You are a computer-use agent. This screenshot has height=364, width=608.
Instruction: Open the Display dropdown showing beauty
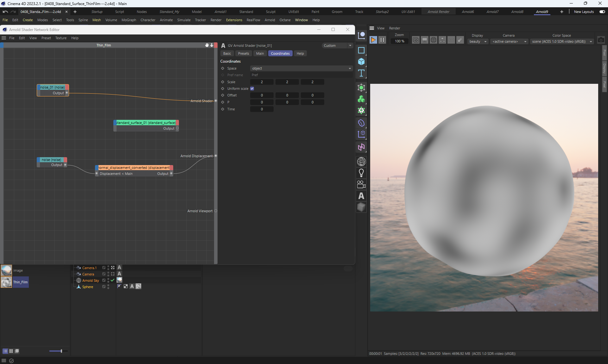pos(478,41)
